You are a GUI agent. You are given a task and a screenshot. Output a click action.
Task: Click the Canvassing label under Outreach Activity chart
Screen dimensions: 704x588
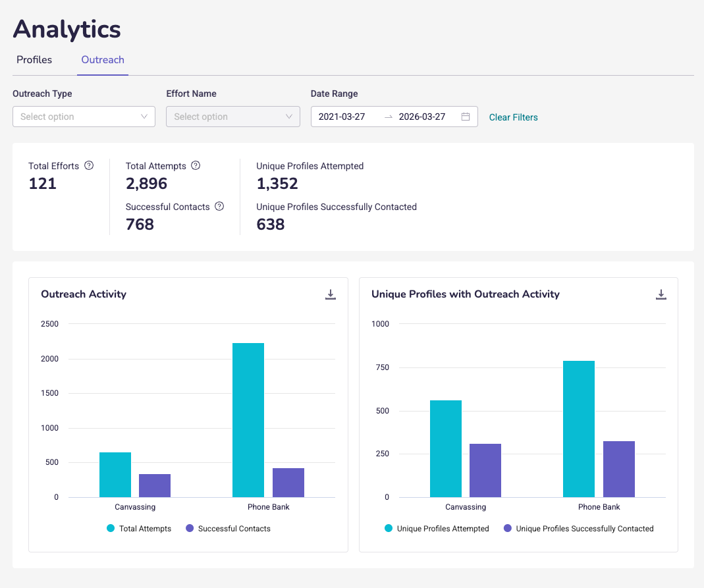pyautogui.click(x=135, y=507)
